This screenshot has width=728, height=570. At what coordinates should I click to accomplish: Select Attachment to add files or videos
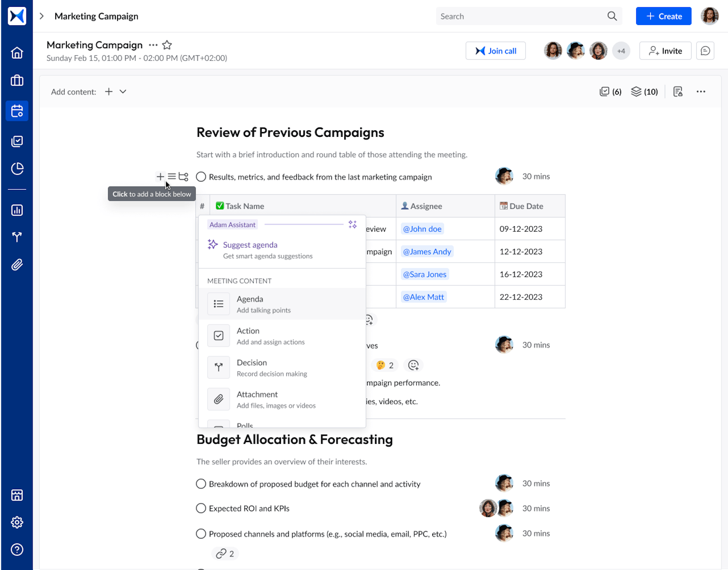click(x=257, y=399)
